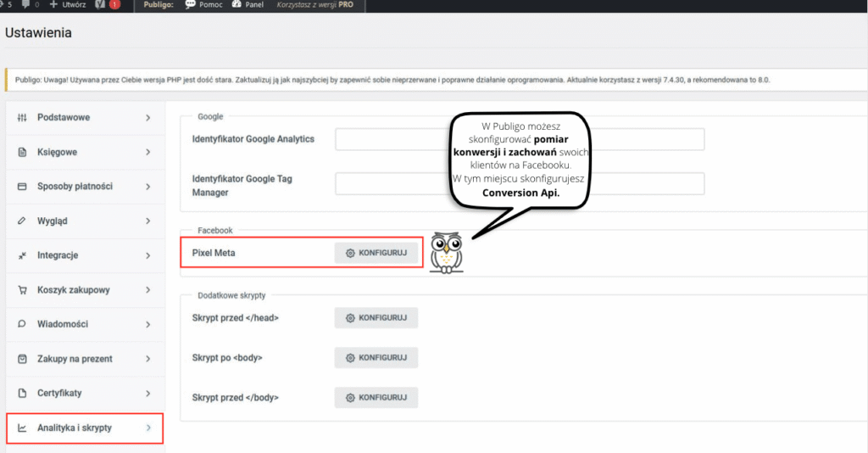Click the Ustawienia page heading
This screenshot has width=868, height=453.
tap(38, 33)
